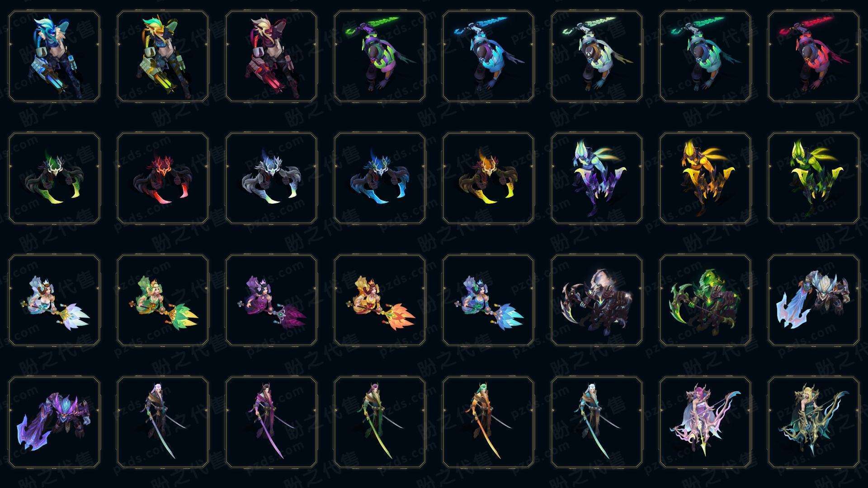Choose the lime green winged insect chroma
This screenshot has height=488, width=868.
coord(814,178)
